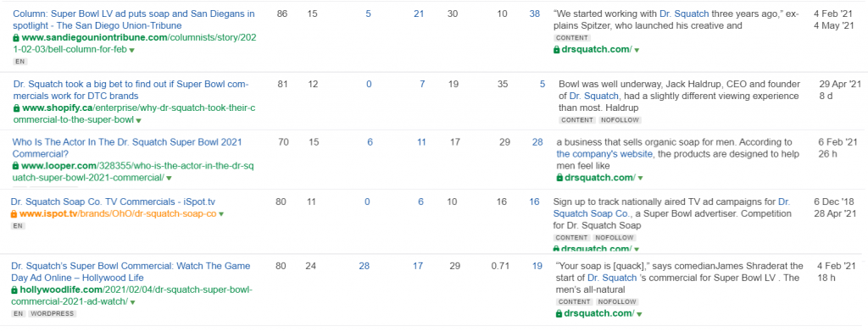
Task: Click the EN language tag under iSpot.tv row
Action: [x=18, y=226]
